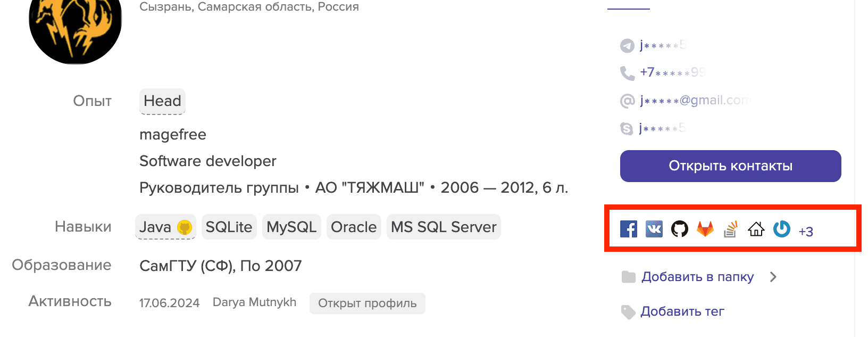Expand the Head experience tag
868x337 pixels.
click(x=162, y=101)
